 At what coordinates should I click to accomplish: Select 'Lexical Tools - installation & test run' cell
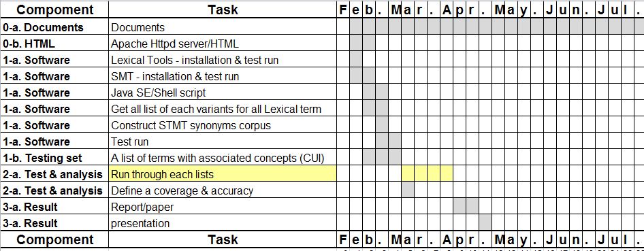click(223, 60)
